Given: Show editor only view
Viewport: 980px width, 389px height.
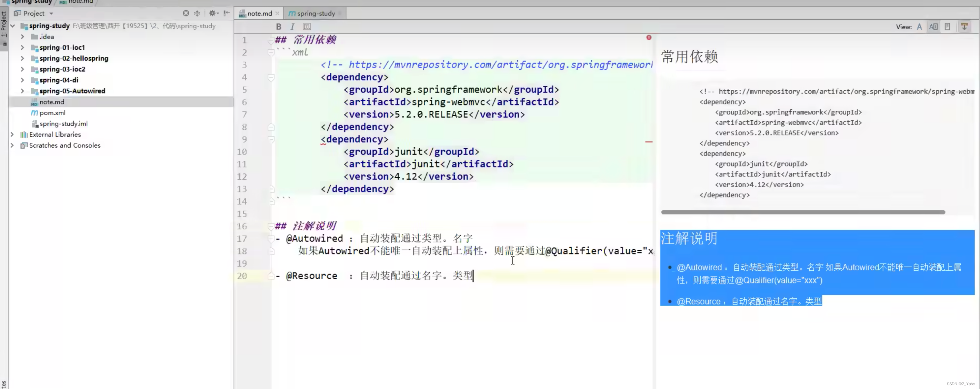Looking at the screenshot, I should 920,27.
